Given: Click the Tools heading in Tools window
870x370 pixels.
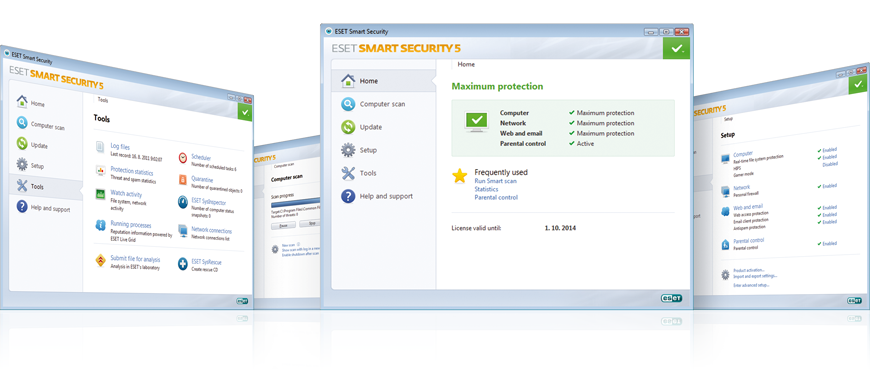Looking at the screenshot, I should pos(102,119).
